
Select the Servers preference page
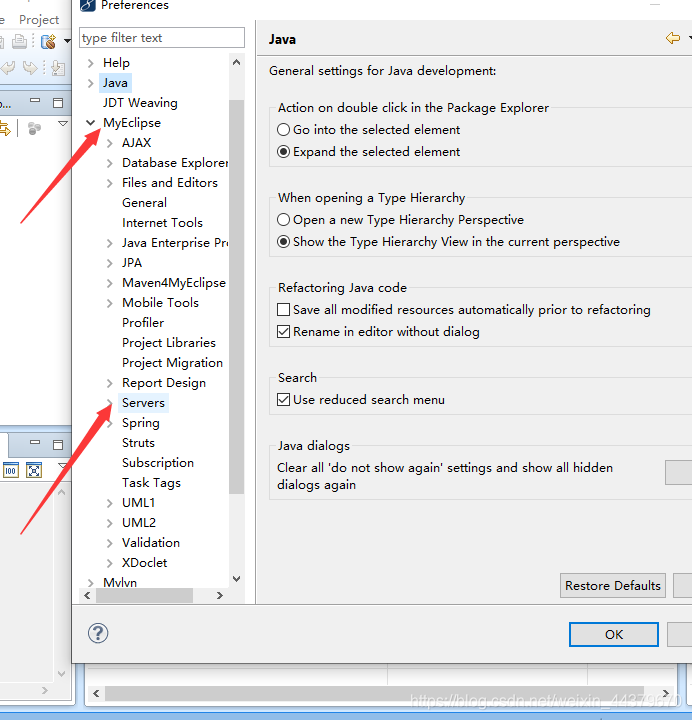click(143, 403)
